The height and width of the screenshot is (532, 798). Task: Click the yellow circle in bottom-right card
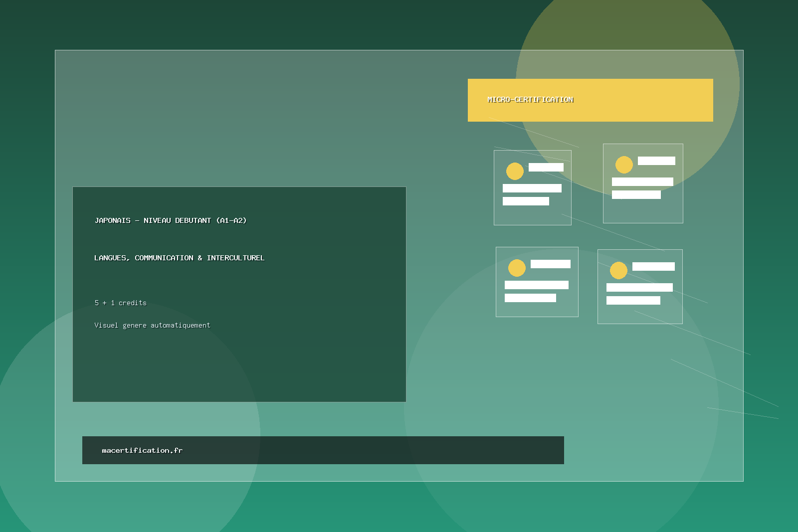618,270
